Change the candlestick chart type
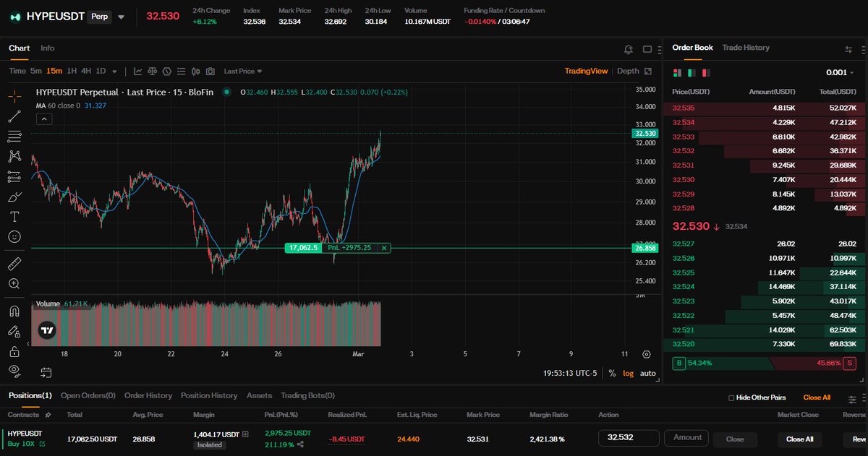This screenshot has height=456, width=868. click(195, 72)
